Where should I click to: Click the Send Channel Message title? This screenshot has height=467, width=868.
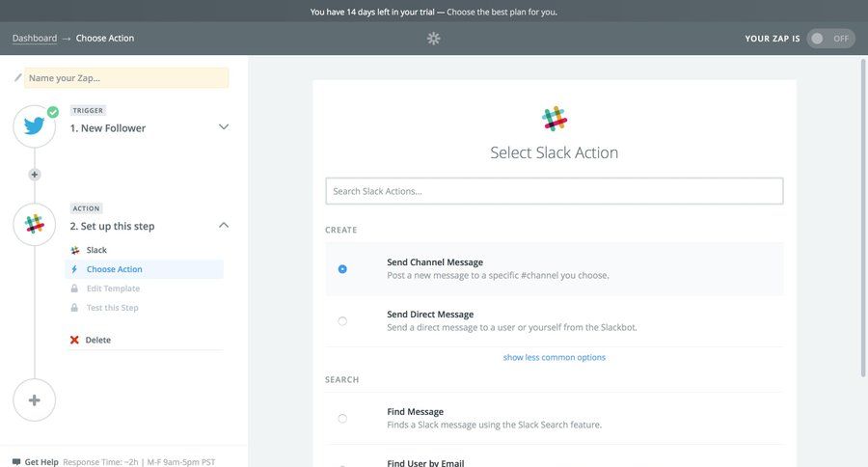coord(435,262)
